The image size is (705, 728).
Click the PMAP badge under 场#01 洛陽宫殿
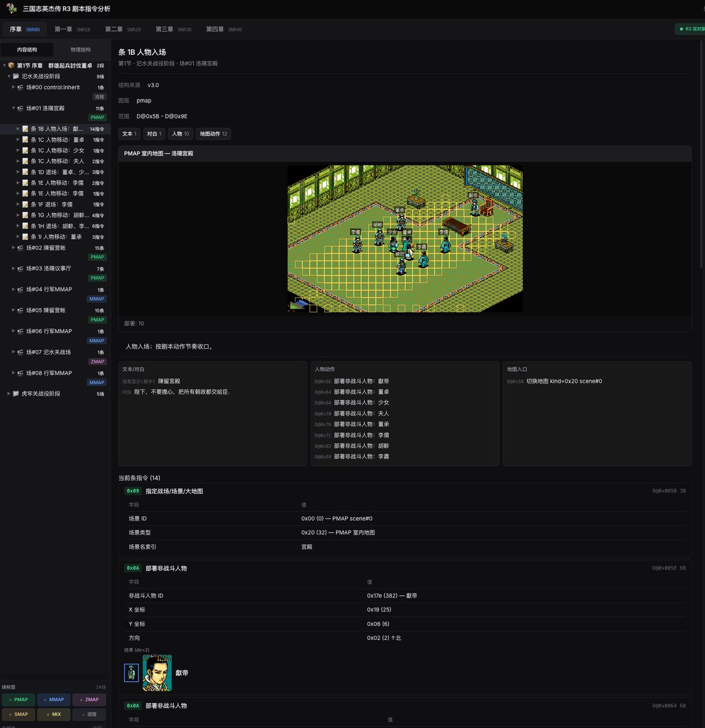pyautogui.click(x=98, y=118)
